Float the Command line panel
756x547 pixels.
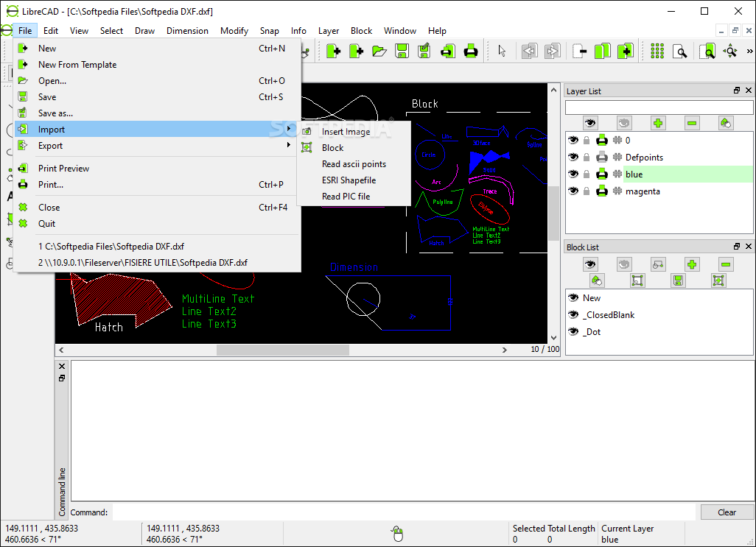(62, 378)
